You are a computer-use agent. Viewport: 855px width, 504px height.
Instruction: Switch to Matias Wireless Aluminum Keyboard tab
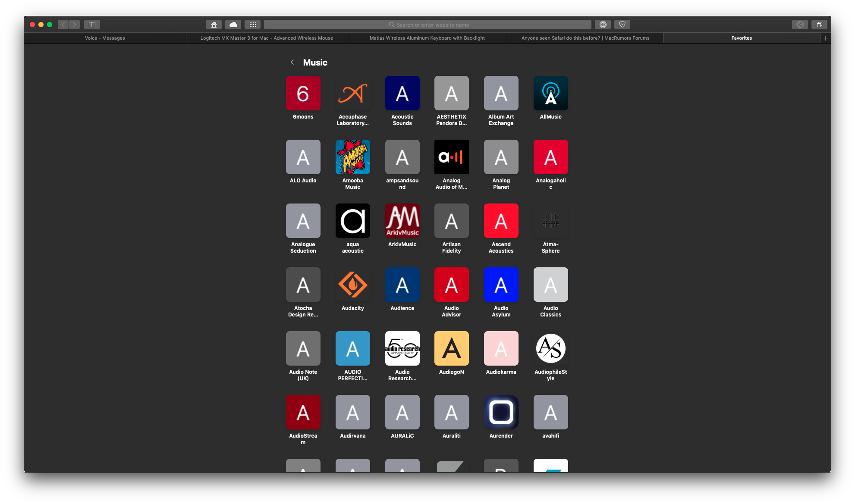[427, 38]
